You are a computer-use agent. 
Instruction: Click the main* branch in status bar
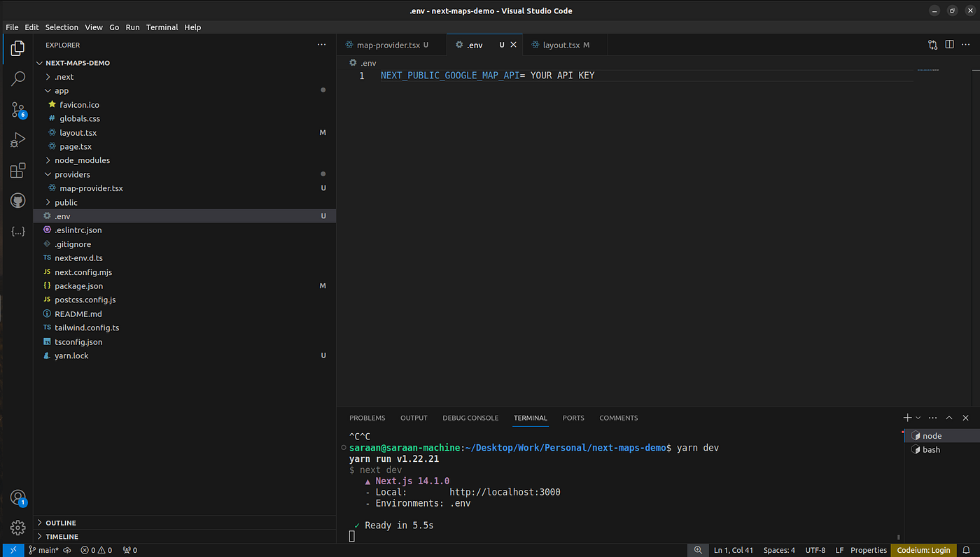coord(43,550)
